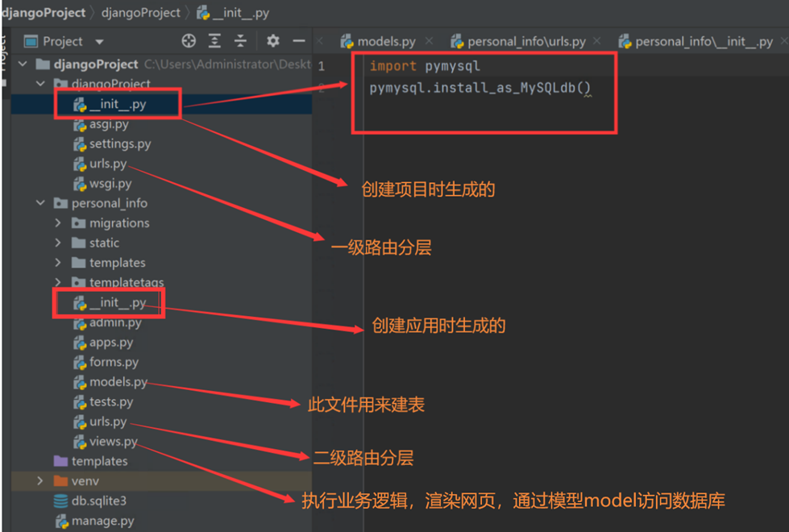Screen dimensions: 789x532
Task: Collapse the personal_info folder
Action: point(40,203)
